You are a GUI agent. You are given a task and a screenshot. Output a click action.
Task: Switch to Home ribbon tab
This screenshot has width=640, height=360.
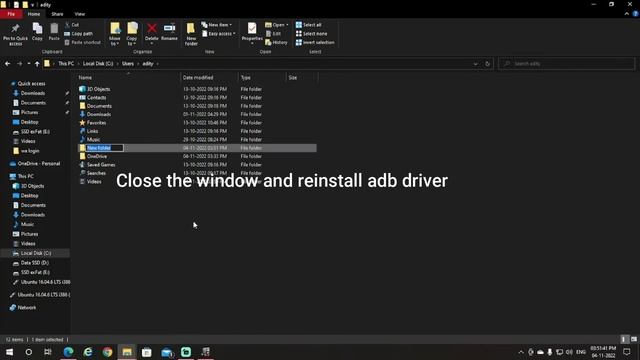tap(34, 14)
